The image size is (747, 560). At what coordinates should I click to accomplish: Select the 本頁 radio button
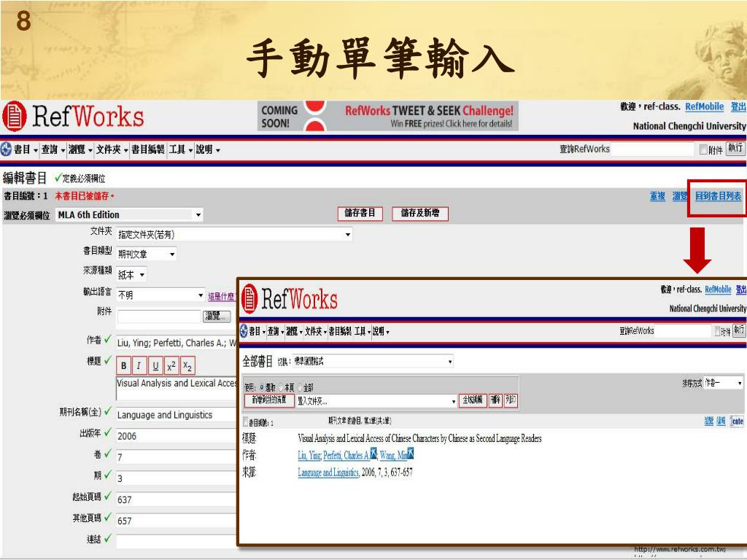281,388
